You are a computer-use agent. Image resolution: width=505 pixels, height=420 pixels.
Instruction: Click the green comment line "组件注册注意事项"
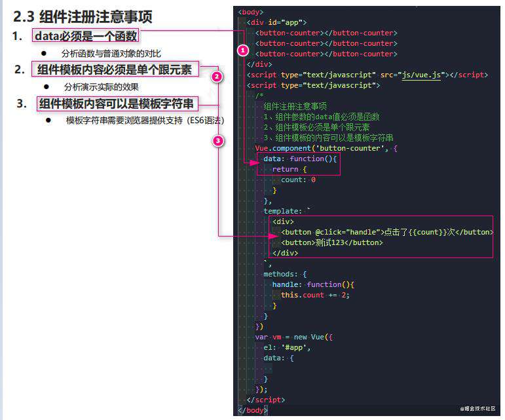[295, 106]
